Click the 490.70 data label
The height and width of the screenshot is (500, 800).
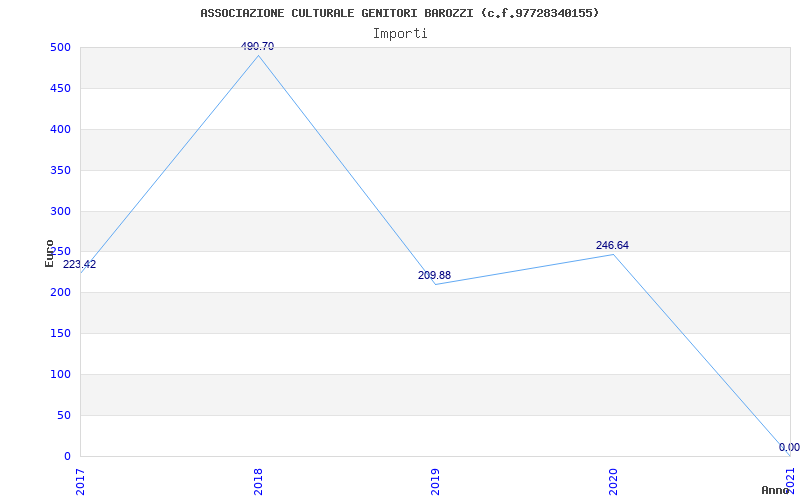[x=258, y=46]
